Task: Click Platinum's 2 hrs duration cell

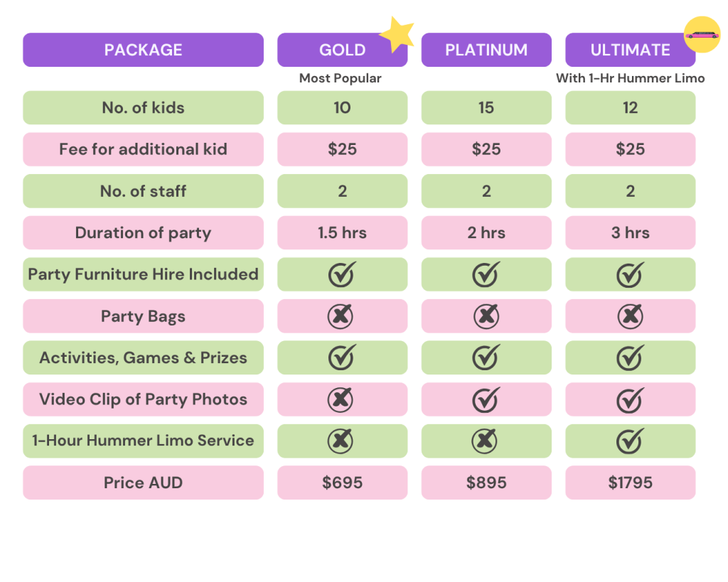Action: [x=486, y=233]
